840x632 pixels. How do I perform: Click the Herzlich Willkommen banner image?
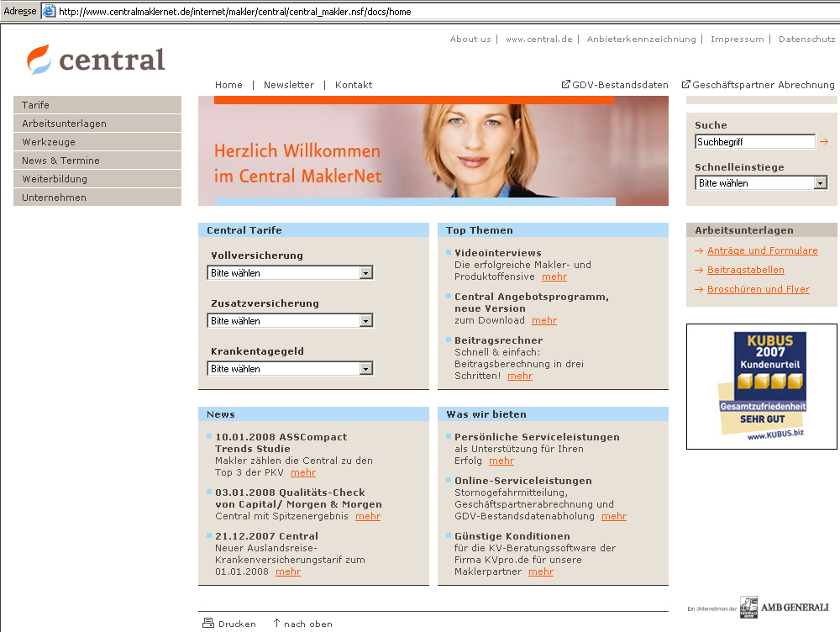433,150
